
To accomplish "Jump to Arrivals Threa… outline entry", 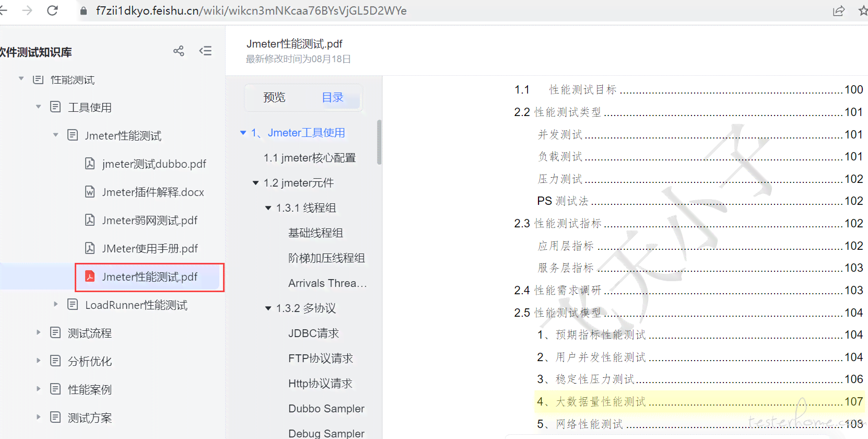I will pyautogui.click(x=327, y=283).
